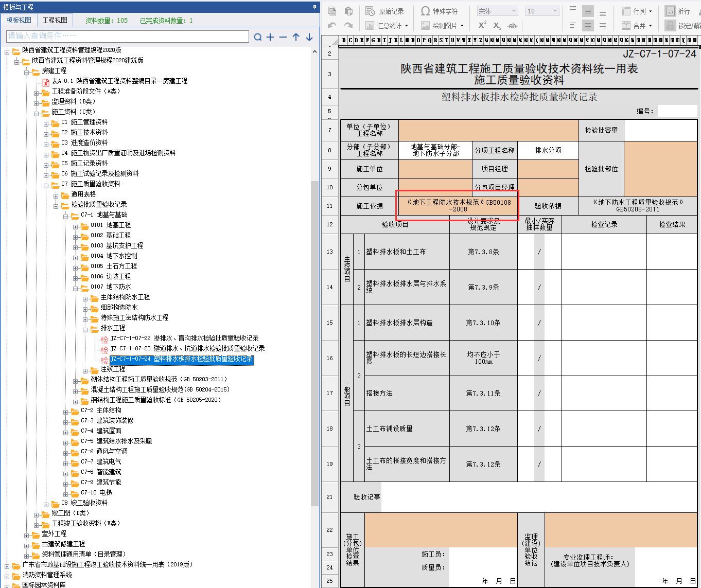Click the redo arrow icon
The height and width of the screenshot is (588, 701).
click(348, 25)
